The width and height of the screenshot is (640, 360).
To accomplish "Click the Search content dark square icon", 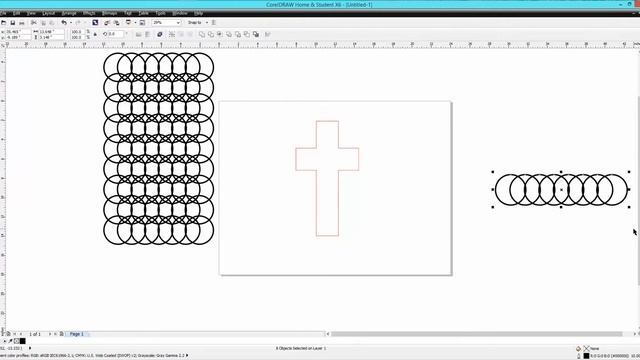I will (x=95, y=23).
